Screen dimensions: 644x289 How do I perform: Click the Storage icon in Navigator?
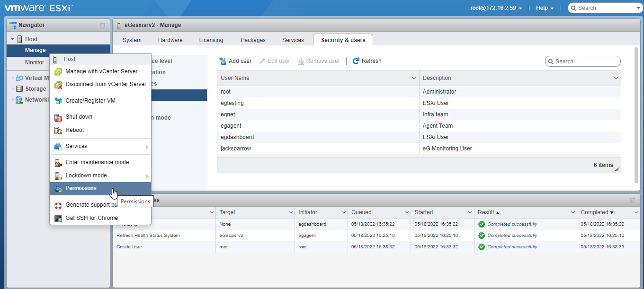(19, 89)
